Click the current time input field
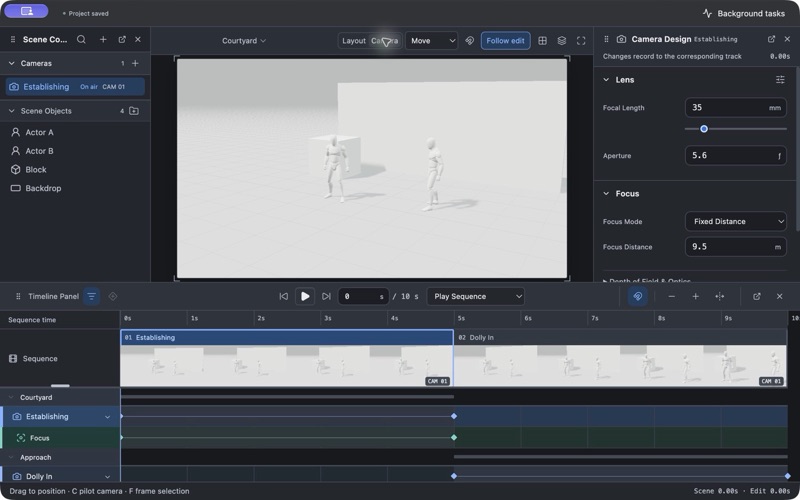The width and height of the screenshot is (800, 500). [x=363, y=296]
